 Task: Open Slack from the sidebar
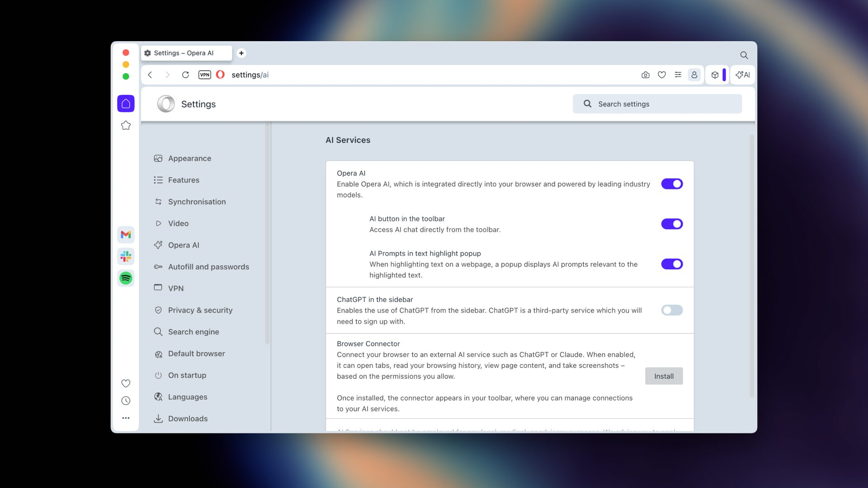pyautogui.click(x=126, y=256)
